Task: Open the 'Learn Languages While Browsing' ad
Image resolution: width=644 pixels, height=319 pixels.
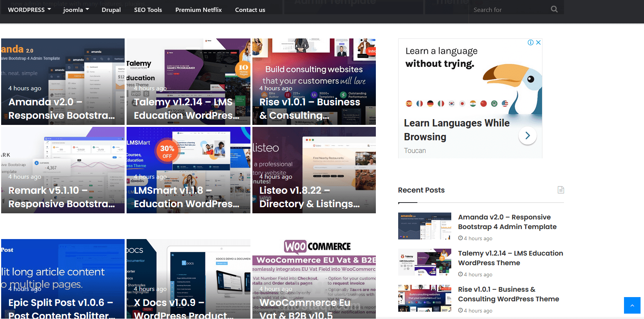Action: click(x=457, y=130)
